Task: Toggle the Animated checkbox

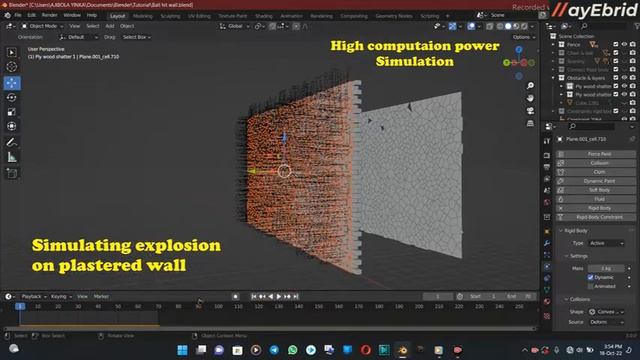Action: [590, 286]
